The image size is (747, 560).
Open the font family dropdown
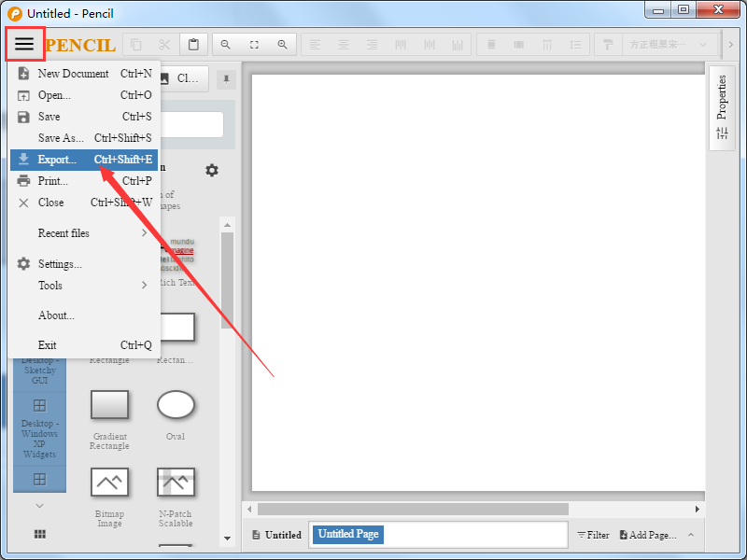pos(669,45)
